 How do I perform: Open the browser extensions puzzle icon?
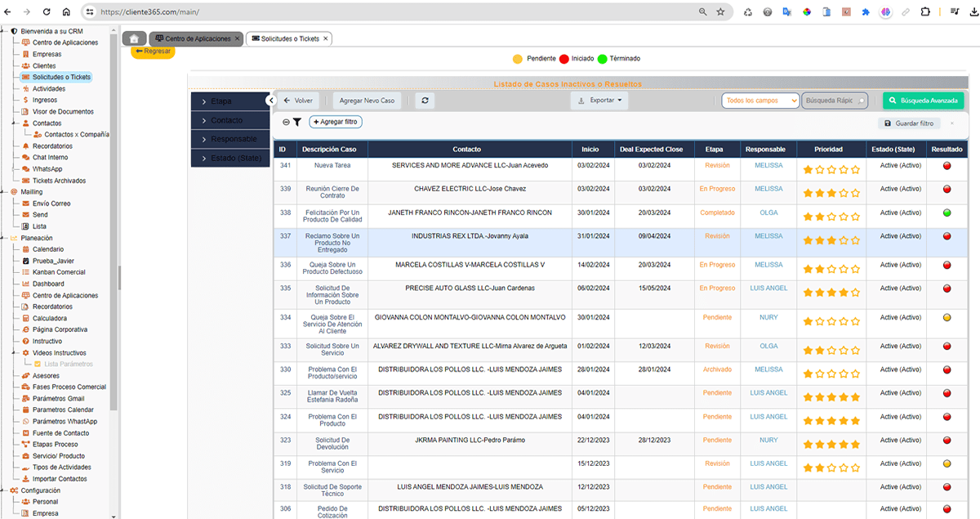[925, 12]
